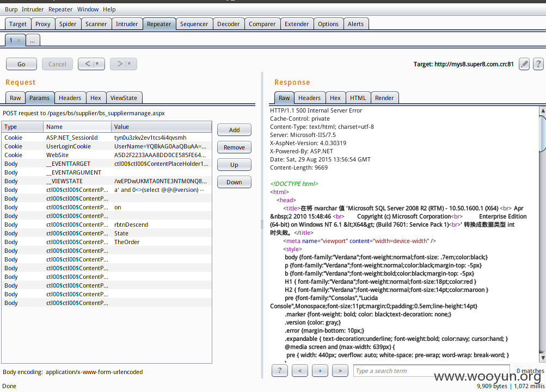Open a new Repeater tab via the ... tab
This screenshot has width=546, height=392.
(x=32, y=40)
